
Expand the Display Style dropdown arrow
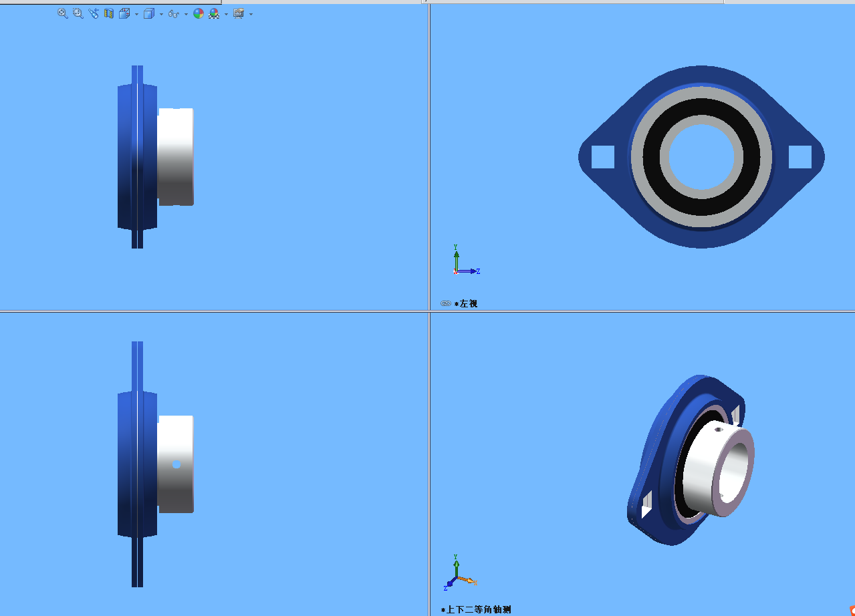click(161, 14)
